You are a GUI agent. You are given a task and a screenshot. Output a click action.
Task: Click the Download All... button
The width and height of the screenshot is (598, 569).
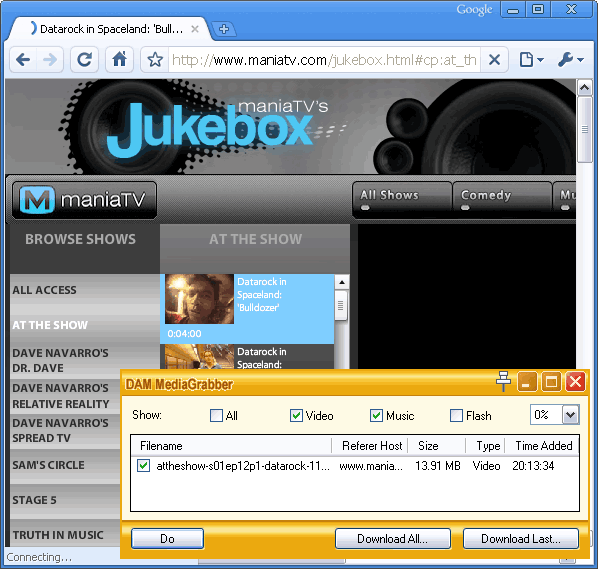coord(393,538)
